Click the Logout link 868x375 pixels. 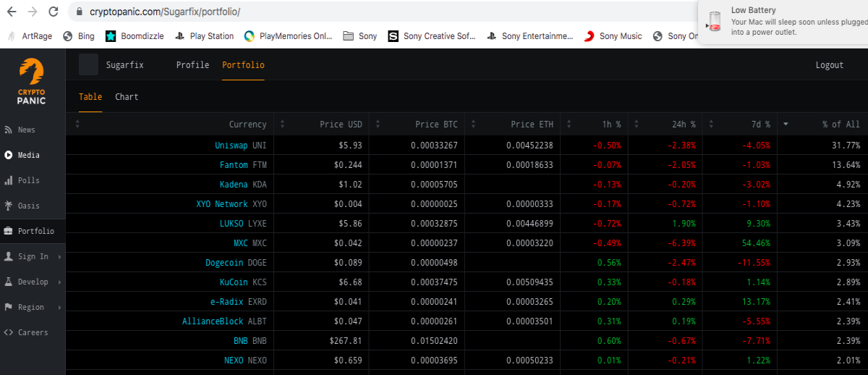tap(830, 65)
